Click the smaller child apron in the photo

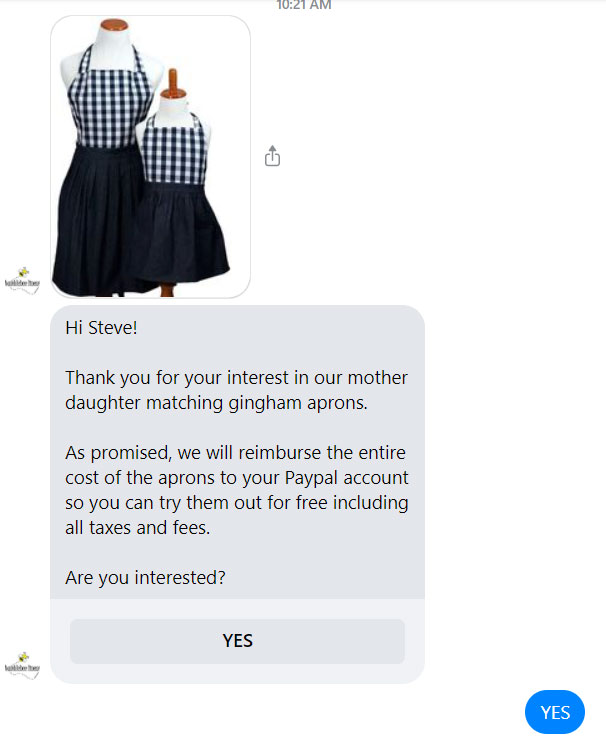[x=182, y=199]
